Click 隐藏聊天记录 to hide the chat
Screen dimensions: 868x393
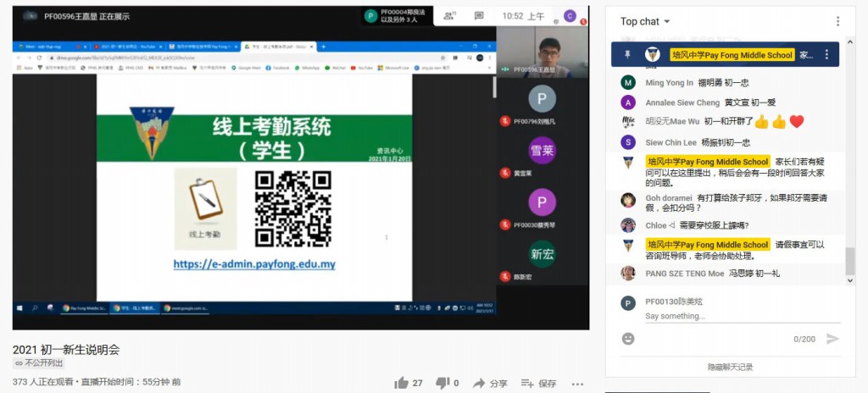(x=730, y=367)
